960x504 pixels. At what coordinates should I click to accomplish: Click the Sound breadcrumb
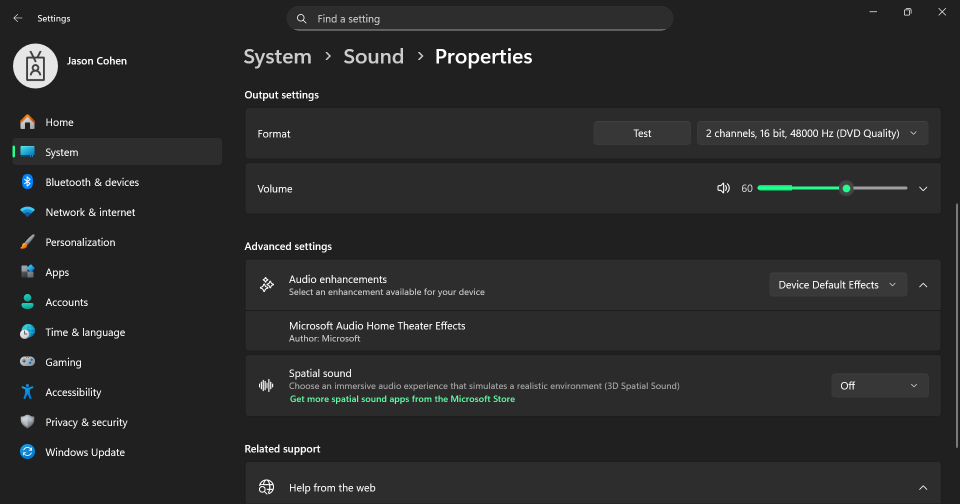[x=373, y=57]
